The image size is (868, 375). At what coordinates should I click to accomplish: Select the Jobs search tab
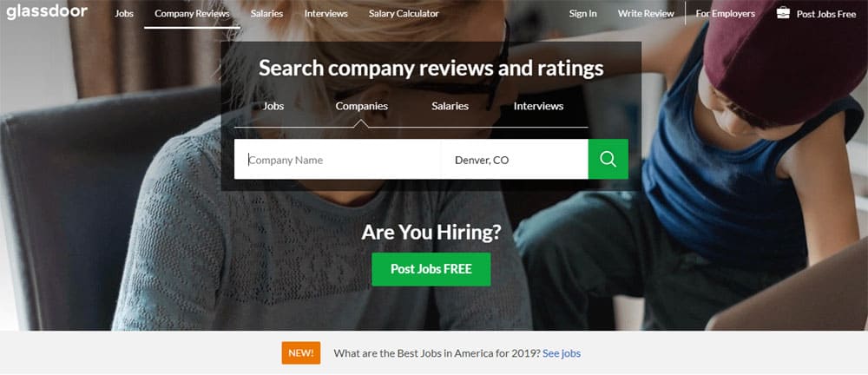[x=273, y=107]
